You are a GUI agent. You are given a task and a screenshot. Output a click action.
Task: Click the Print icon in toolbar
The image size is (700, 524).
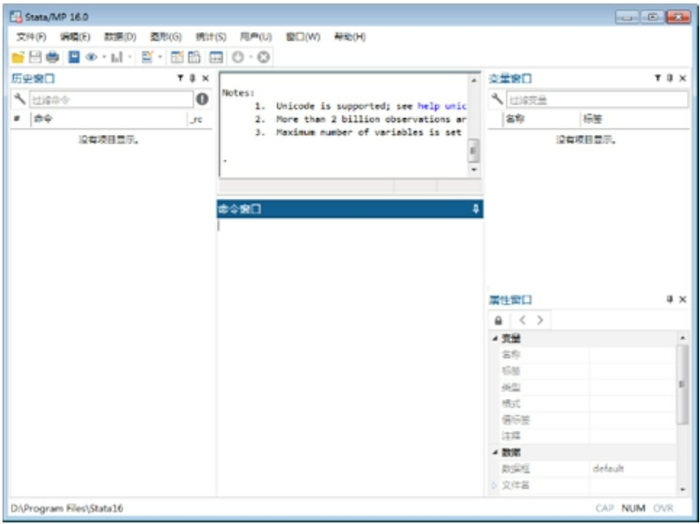tap(52, 57)
